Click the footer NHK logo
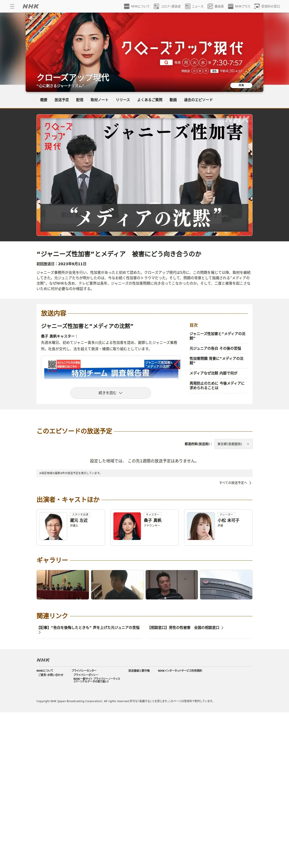Viewport: 289px width, 868px height. [43, 660]
